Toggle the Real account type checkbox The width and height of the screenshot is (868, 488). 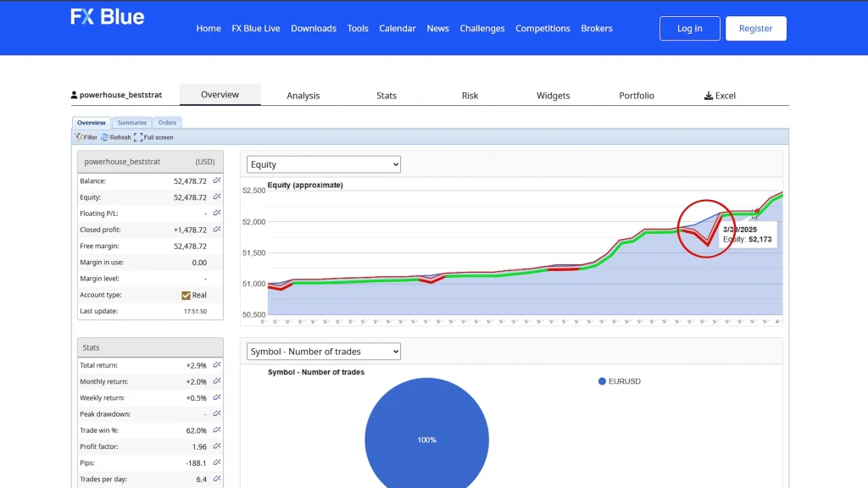pyautogui.click(x=186, y=296)
